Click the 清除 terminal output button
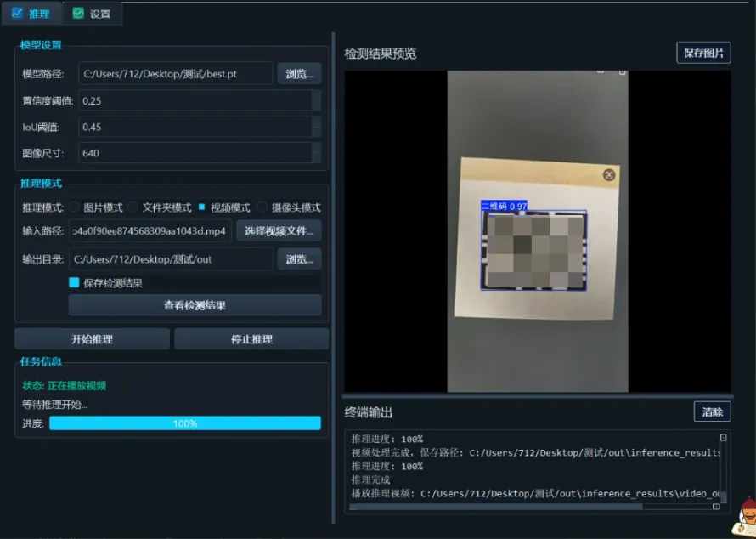Image resolution: width=756 pixels, height=539 pixels. click(712, 412)
